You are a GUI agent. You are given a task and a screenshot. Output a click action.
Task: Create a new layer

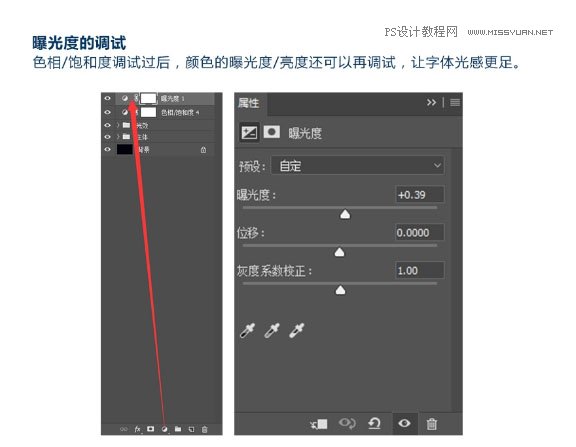191,429
